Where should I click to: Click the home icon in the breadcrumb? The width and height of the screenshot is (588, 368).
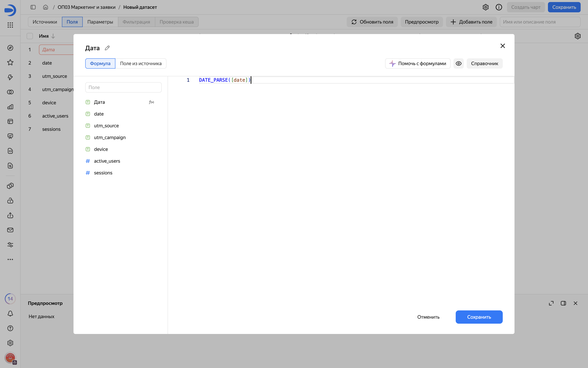click(x=45, y=7)
